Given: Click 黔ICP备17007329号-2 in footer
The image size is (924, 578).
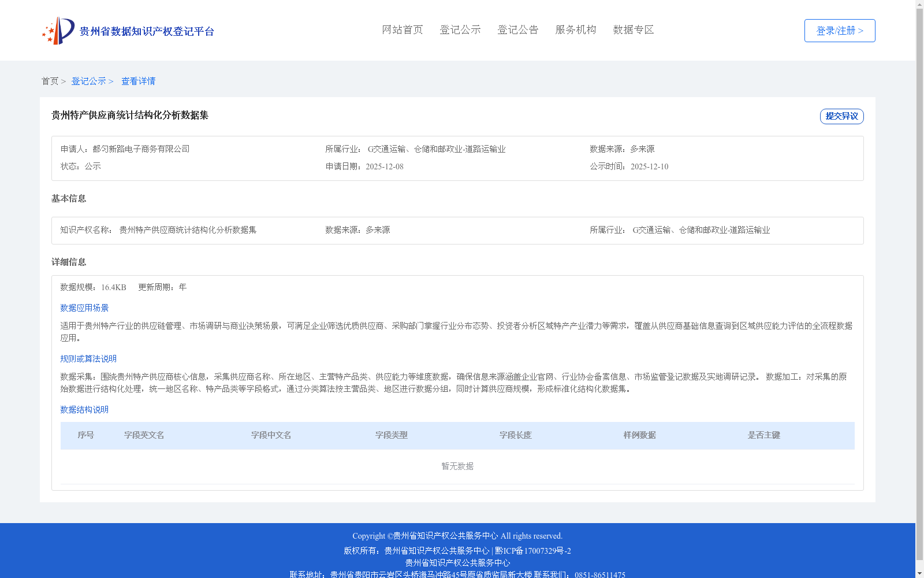Looking at the screenshot, I should [x=533, y=551].
